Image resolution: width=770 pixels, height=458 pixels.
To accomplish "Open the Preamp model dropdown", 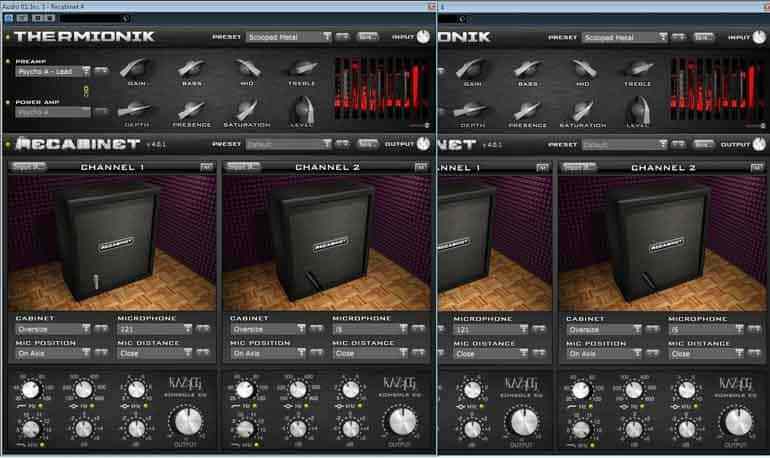I will 53,72.
